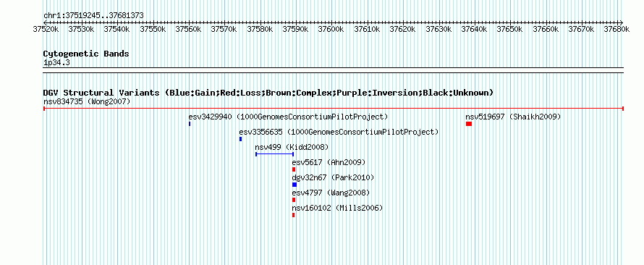
Task: Click the 37590k ruler tick label
Action: click(296, 29)
